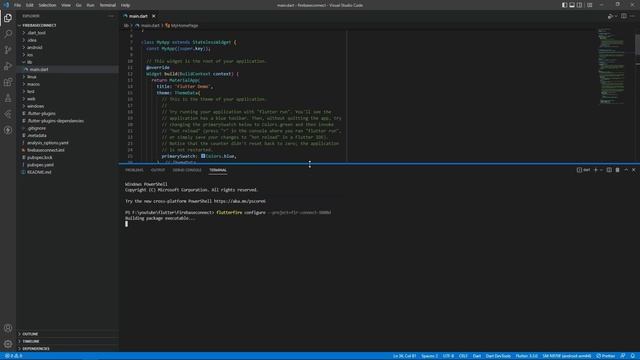Switch to the Debug Console tab
Viewport: 640px width, 360px height.
click(187, 170)
